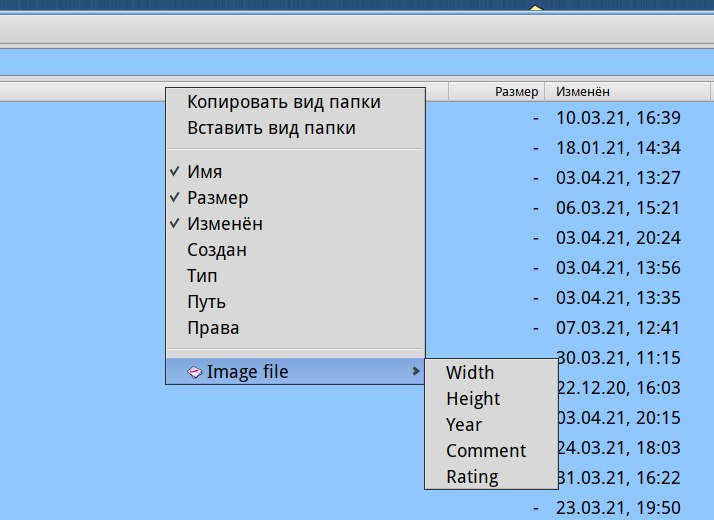Viewport: 714px width, 520px height.
Task: Click the yellow triangle marker at top
Action: (x=536, y=7)
